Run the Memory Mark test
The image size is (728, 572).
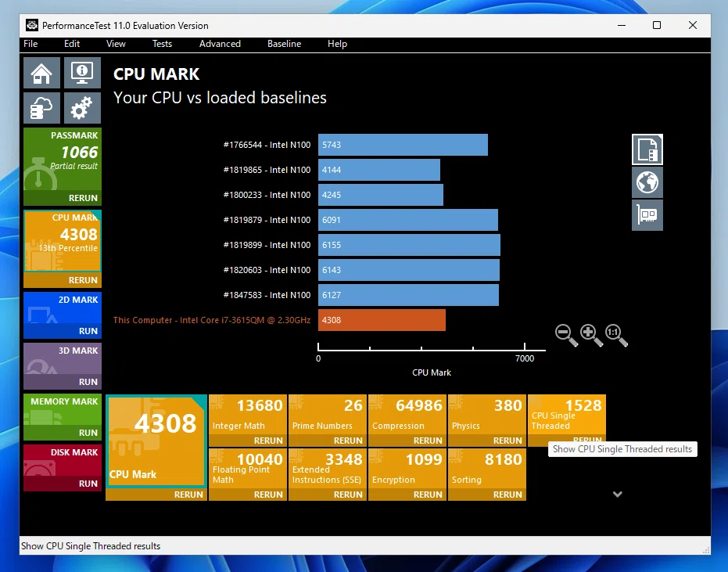(x=63, y=433)
